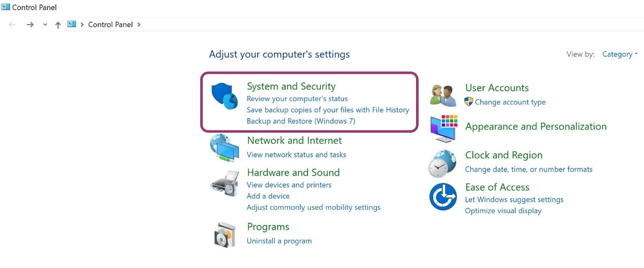644x268 pixels.
Task: Open Add a device link
Action: [268, 196]
